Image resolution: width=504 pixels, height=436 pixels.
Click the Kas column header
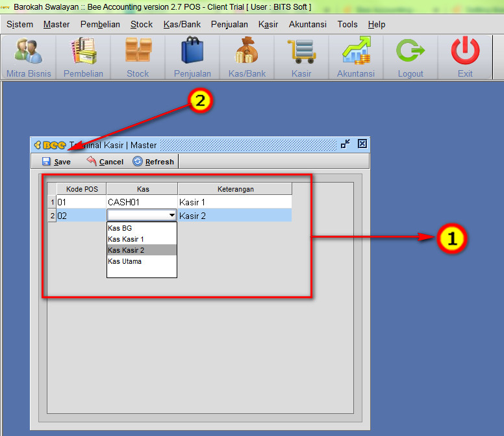(x=142, y=189)
